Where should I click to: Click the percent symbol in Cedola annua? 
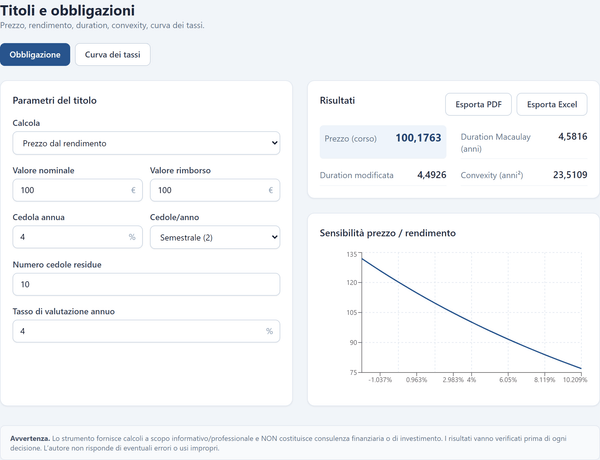pyautogui.click(x=132, y=237)
